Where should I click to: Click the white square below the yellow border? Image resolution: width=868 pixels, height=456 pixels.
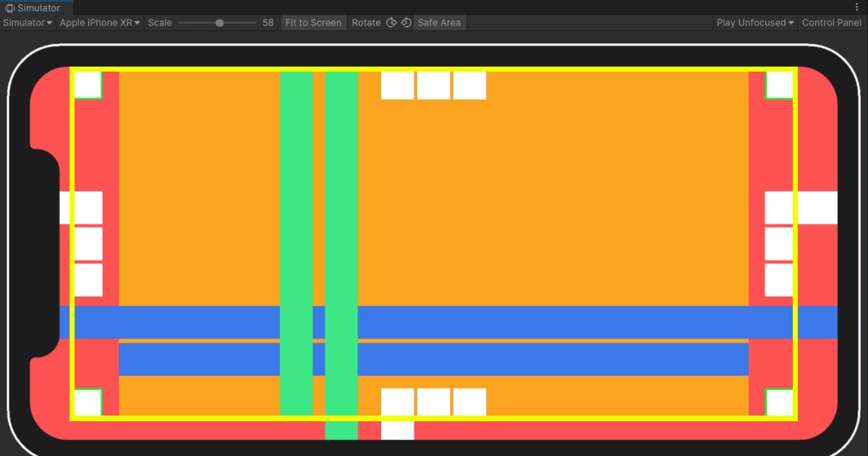pos(397,430)
